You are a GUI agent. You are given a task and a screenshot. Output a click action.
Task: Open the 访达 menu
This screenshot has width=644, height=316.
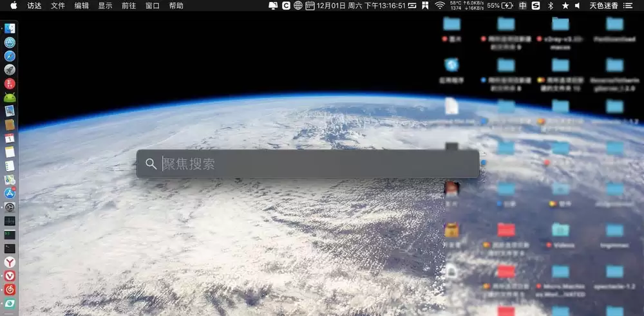(x=34, y=6)
